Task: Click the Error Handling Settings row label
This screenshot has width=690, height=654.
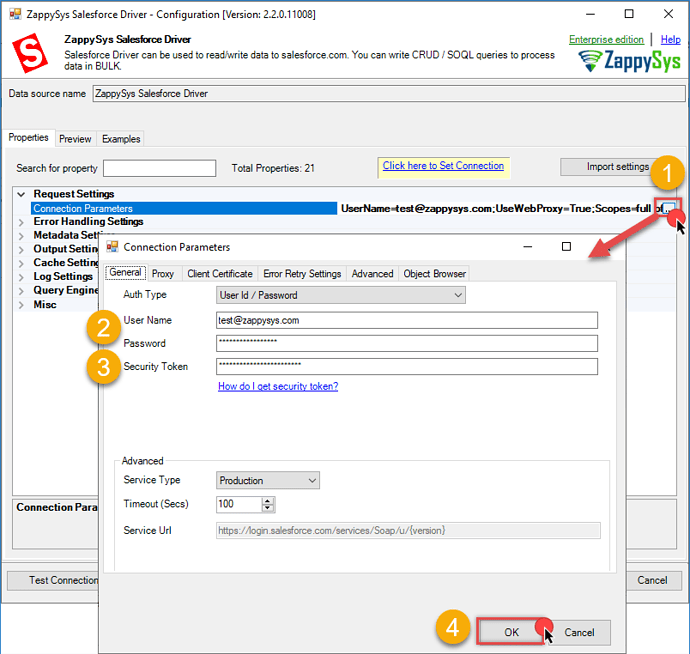Action: click(88, 221)
